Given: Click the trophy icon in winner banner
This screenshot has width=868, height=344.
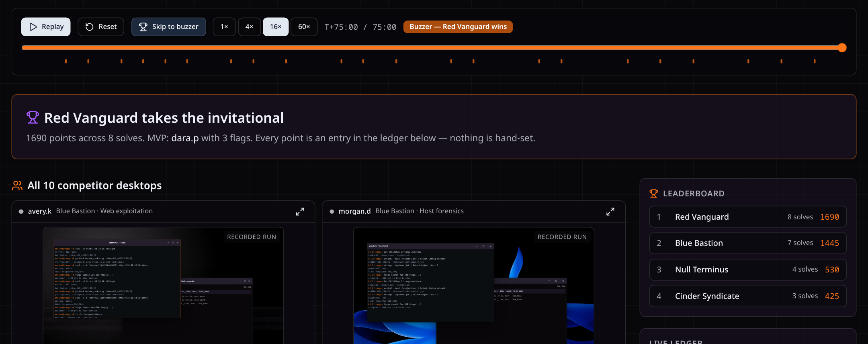Looking at the screenshot, I should coord(33,117).
